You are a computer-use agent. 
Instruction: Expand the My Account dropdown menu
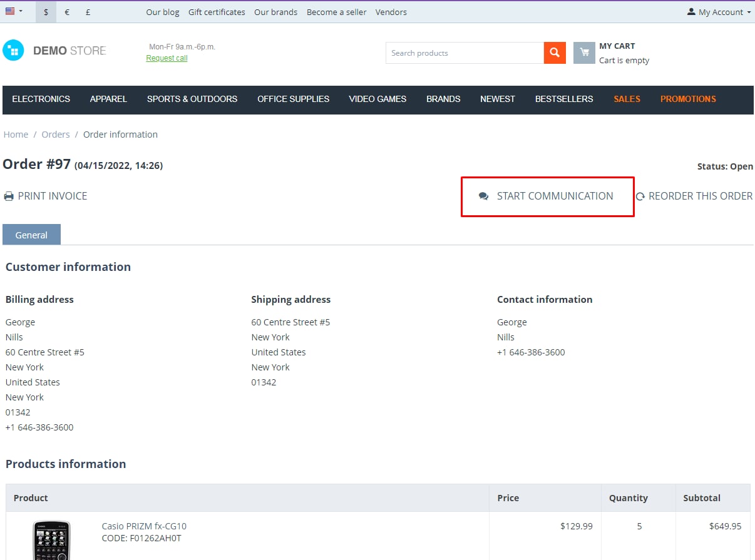click(x=719, y=12)
